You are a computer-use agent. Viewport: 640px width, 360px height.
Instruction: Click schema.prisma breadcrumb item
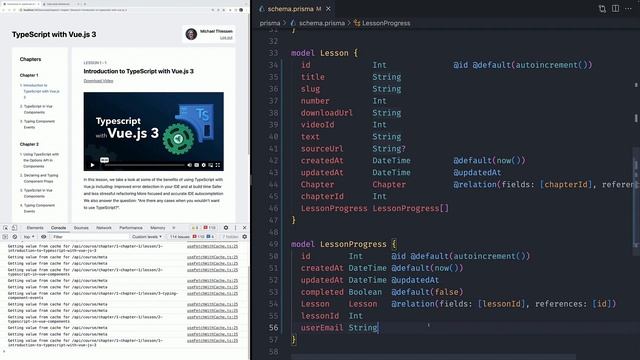322,23
